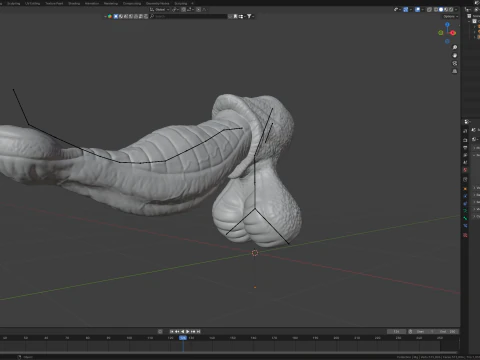This screenshot has height=360, width=480.
Task: Click the search field in viewport header
Action: (x=188, y=16)
